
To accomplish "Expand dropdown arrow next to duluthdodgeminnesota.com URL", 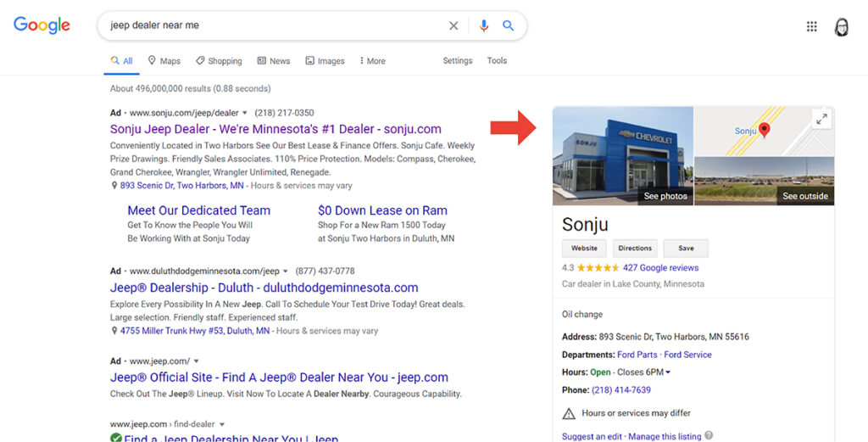I will pyautogui.click(x=286, y=271).
